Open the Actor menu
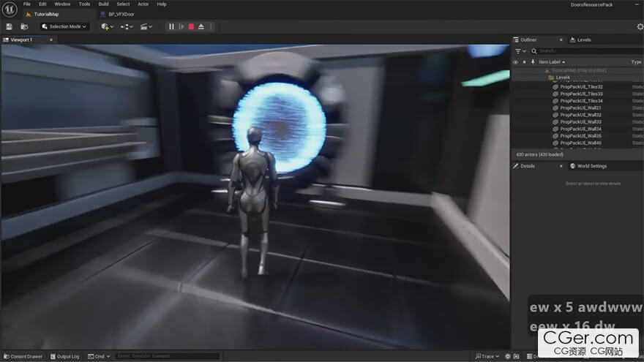Viewport: 644px width, 362px height. tap(143, 4)
